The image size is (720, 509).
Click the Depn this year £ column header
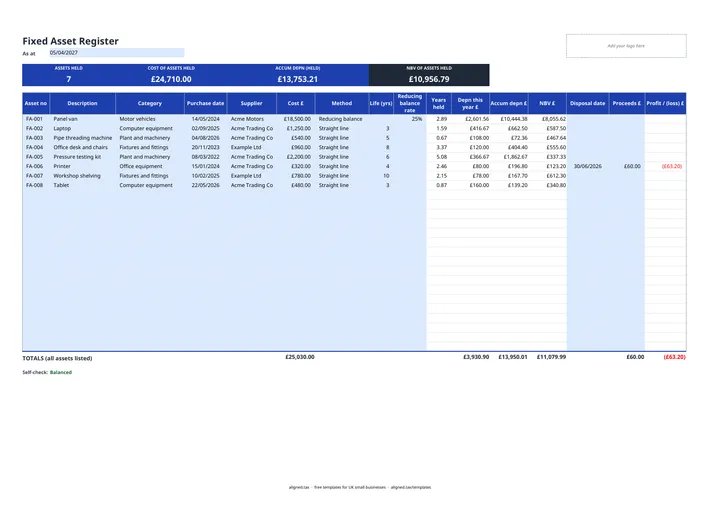(470, 103)
